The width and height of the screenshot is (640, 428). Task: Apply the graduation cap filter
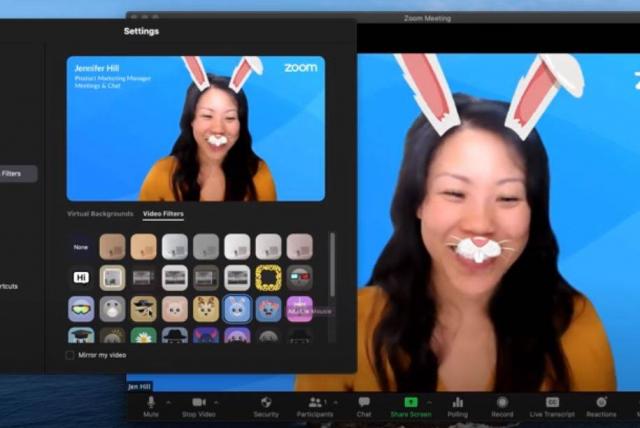click(x=81, y=335)
